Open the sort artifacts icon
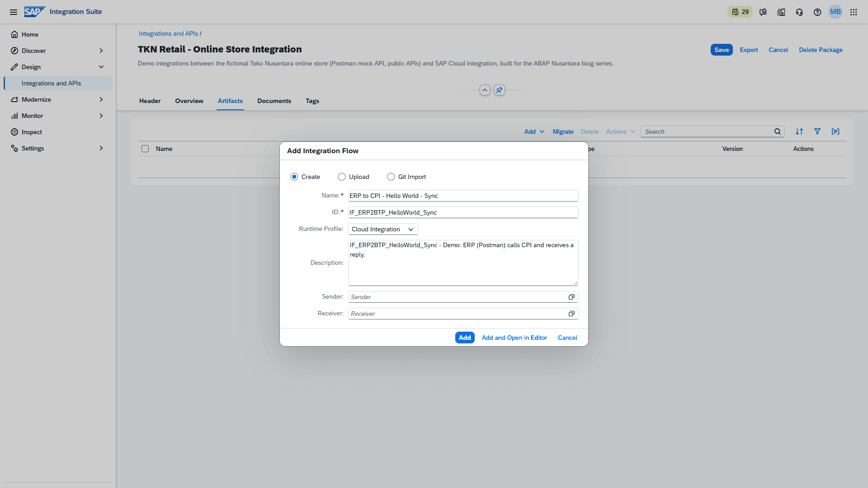The height and width of the screenshot is (488, 868). [x=799, y=131]
